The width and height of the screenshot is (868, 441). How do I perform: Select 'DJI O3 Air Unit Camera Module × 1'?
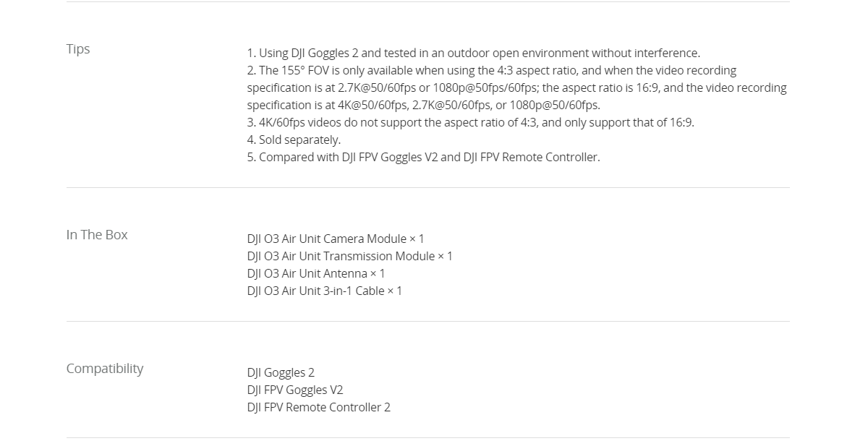(336, 239)
